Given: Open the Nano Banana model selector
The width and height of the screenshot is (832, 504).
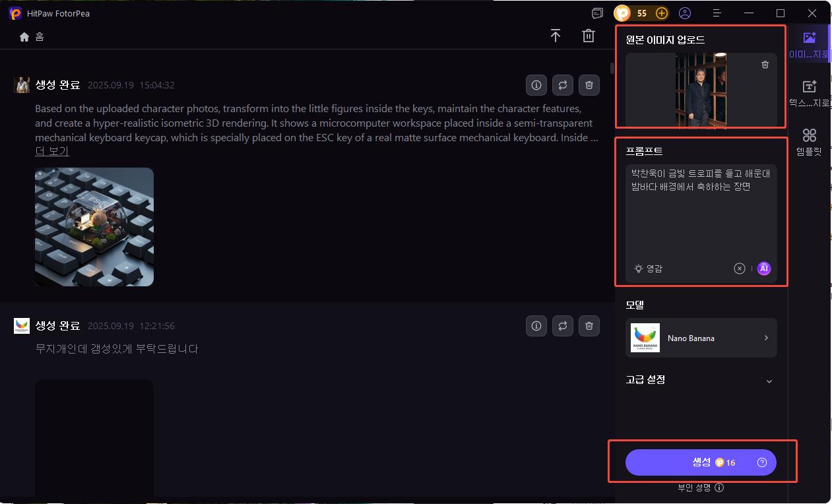Looking at the screenshot, I should click(x=701, y=338).
